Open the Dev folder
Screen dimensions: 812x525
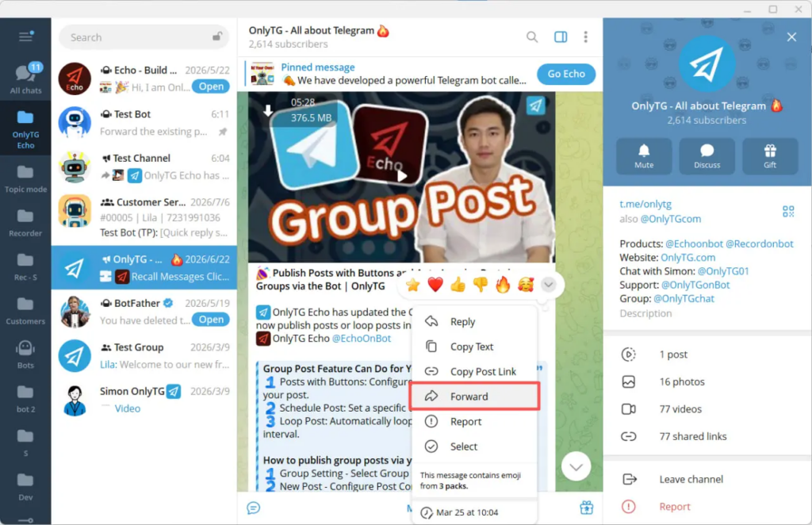(25, 487)
